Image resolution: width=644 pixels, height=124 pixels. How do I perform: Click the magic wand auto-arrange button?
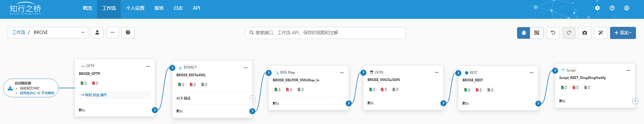click(601, 33)
